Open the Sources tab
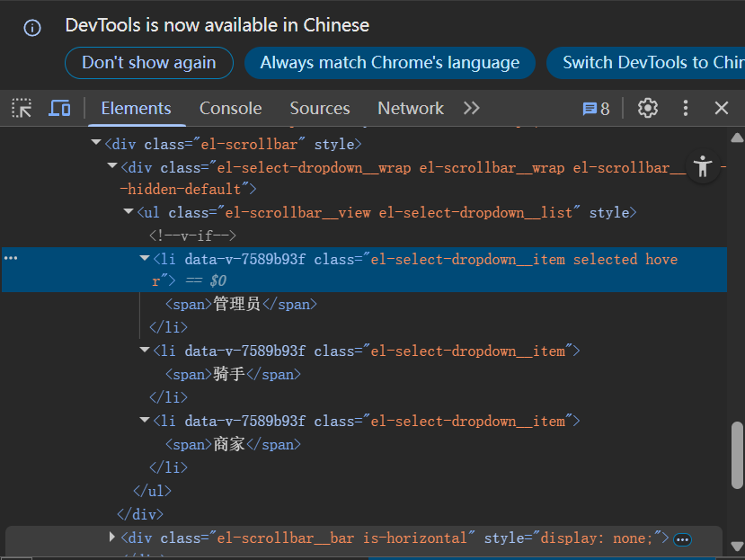The image size is (745, 560). pyautogui.click(x=320, y=109)
